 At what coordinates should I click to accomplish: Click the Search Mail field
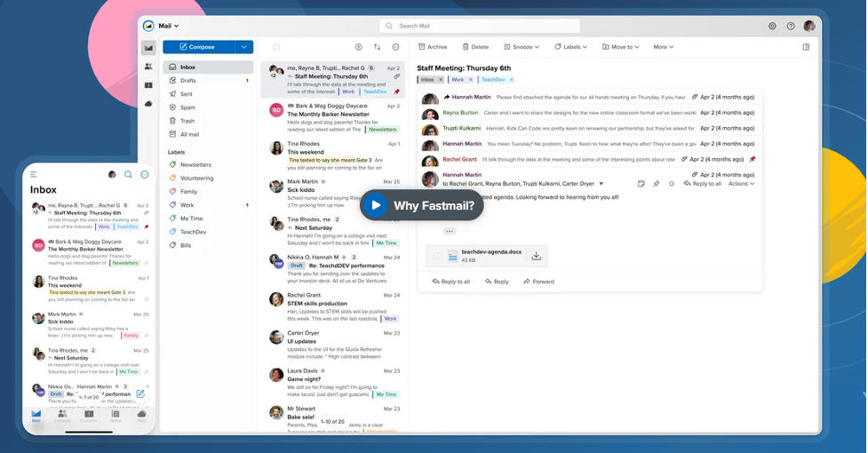[x=480, y=27]
